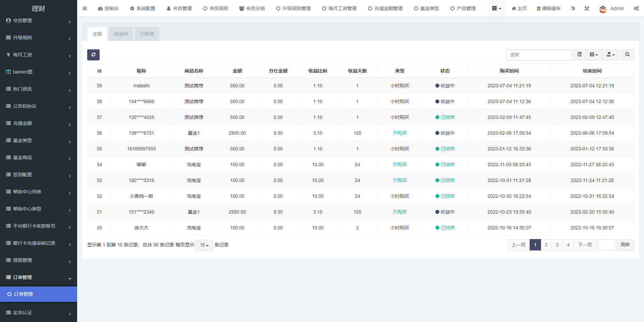Toggle the table card view button
The width and height of the screenshot is (644, 322).
(x=579, y=54)
